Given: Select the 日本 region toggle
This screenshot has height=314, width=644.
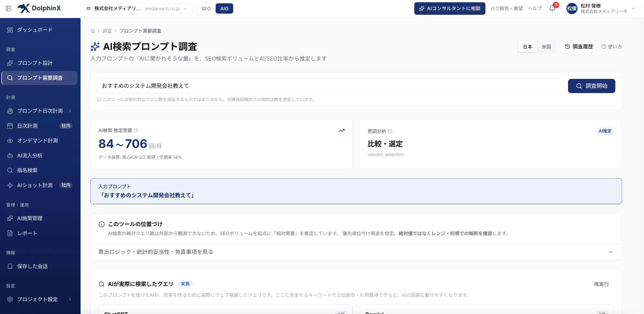Looking at the screenshot, I should coord(527,47).
